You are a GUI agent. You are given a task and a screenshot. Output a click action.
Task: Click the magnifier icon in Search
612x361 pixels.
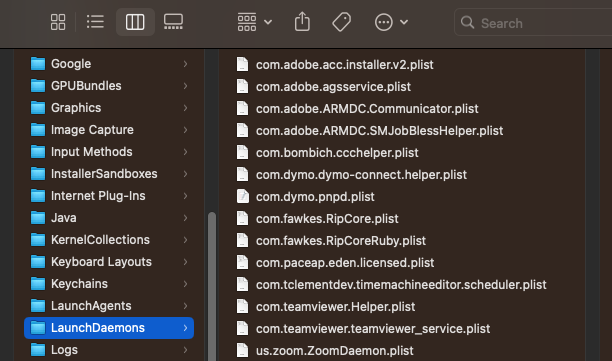[467, 22]
